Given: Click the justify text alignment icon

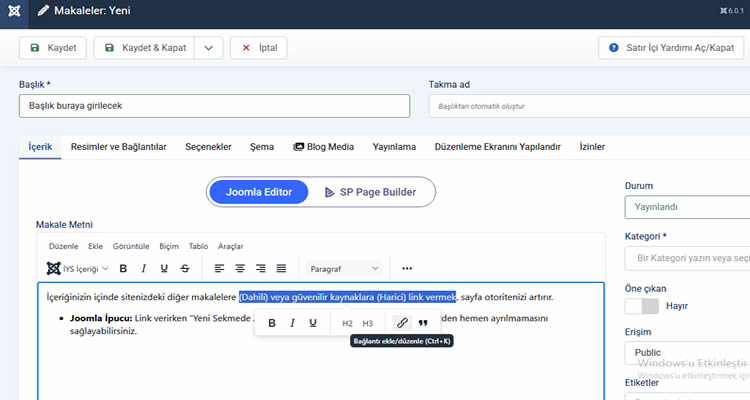Looking at the screenshot, I should point(282,269).
